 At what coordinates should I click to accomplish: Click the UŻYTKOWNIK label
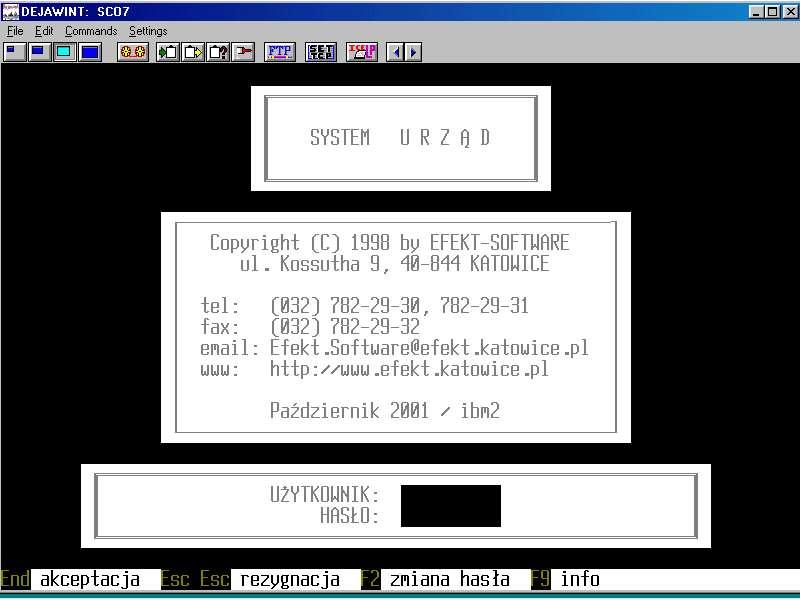324,494
